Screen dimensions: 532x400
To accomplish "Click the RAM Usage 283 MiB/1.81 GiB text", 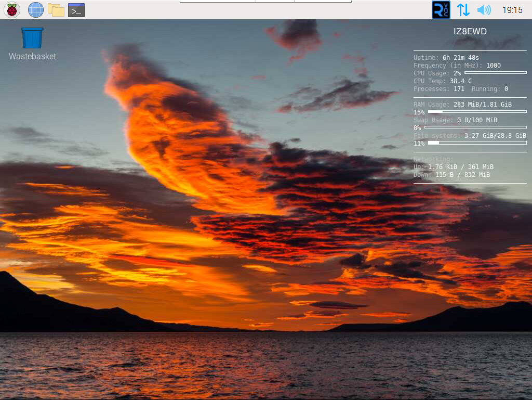I will (462, 104).
